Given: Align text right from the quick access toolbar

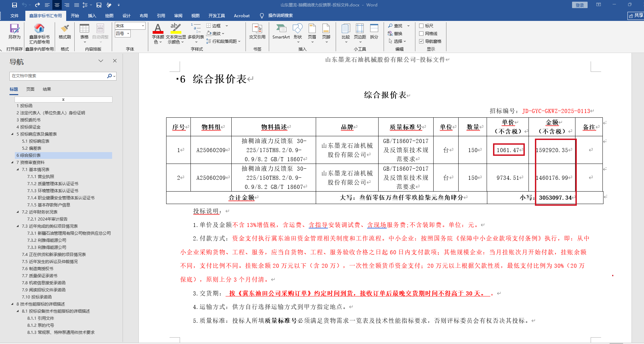Looking at the screenshot, I should click(x=67, y=5).
